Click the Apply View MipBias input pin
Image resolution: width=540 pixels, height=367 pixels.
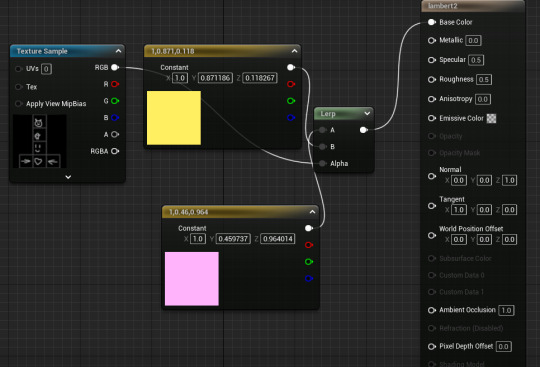point(19,104)
